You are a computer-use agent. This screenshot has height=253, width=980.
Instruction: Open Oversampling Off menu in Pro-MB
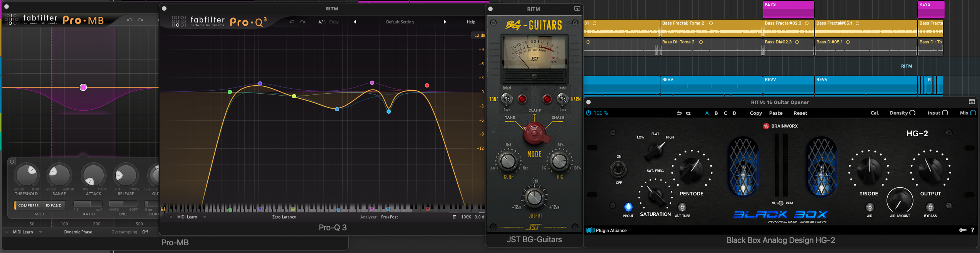[145, 232]
